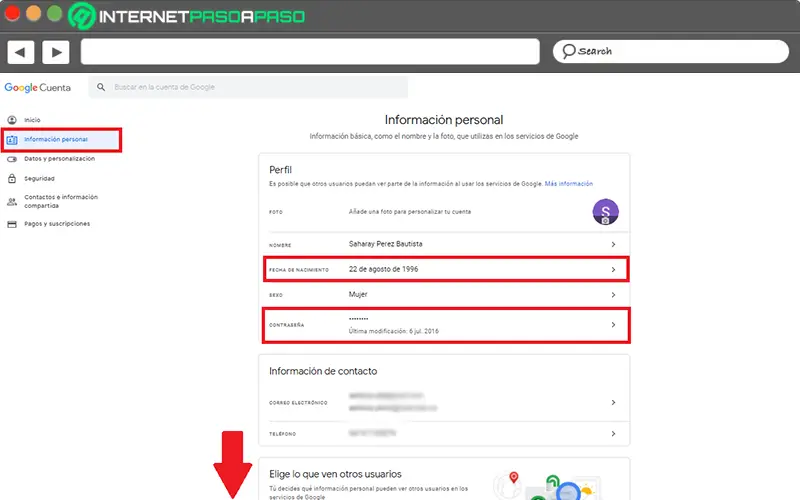The height and width of the screenshot is (500, 800).
Task: Click the browser address bar
Action: point(310,51)
